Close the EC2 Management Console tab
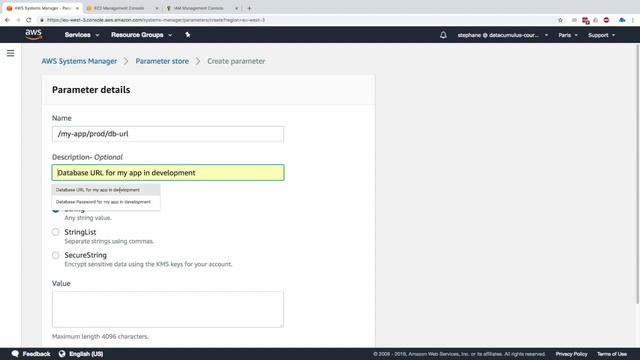The width and height of the screenshot is (640, 360). click(157, 8)
